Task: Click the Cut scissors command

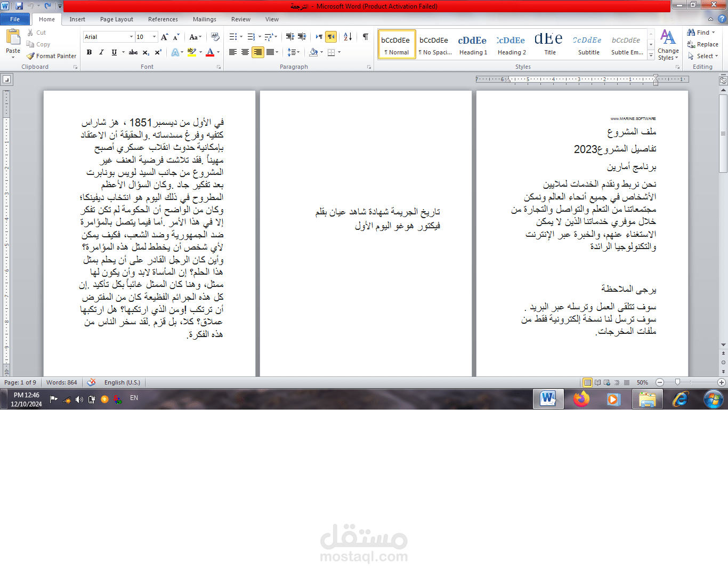Action: (x=37, y=33)
